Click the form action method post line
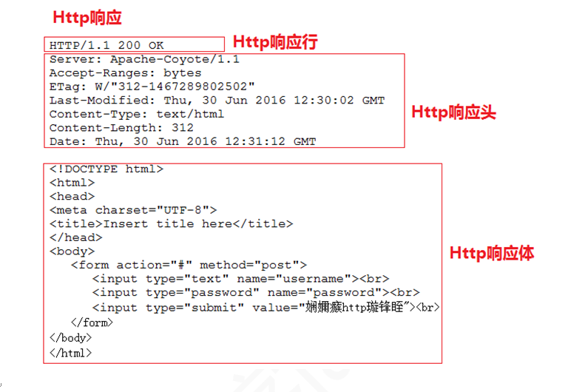The height and width of the screenshot is (392, 571). [189, 265]
